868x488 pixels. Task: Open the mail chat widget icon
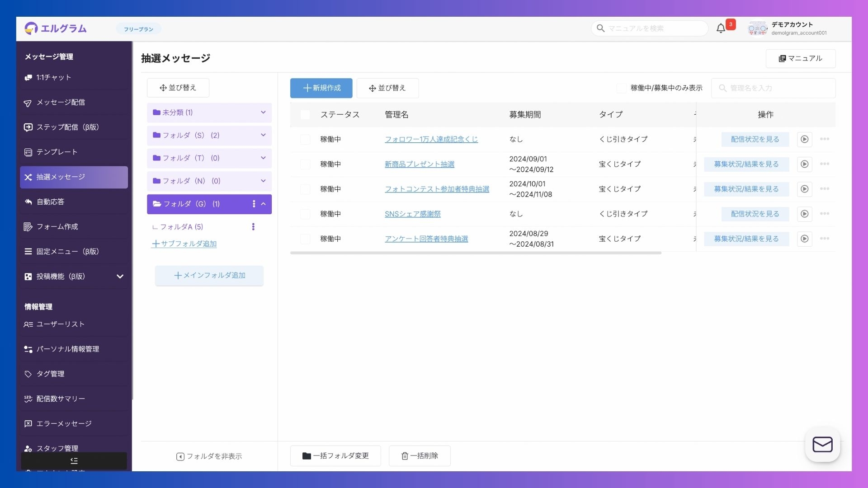pyautogui.click(x=822, y=445)
